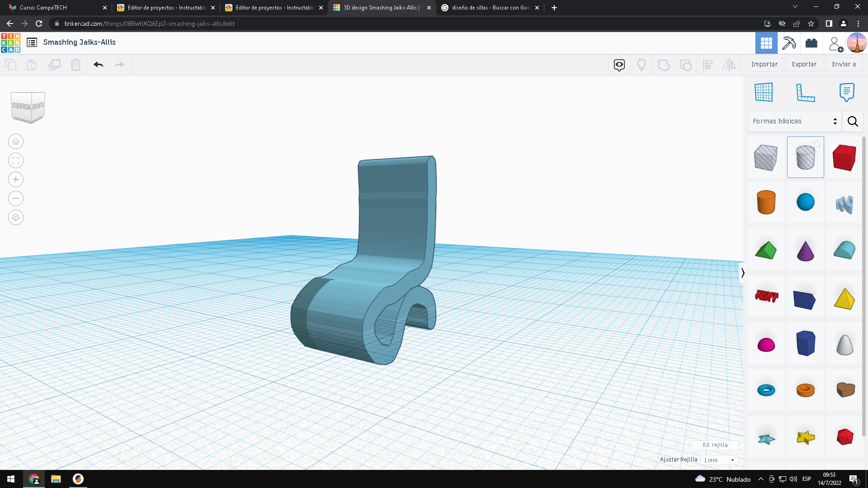Click the Fit all in view button
Viewport: 868px width, 488px height.
[x=16, y=160]
